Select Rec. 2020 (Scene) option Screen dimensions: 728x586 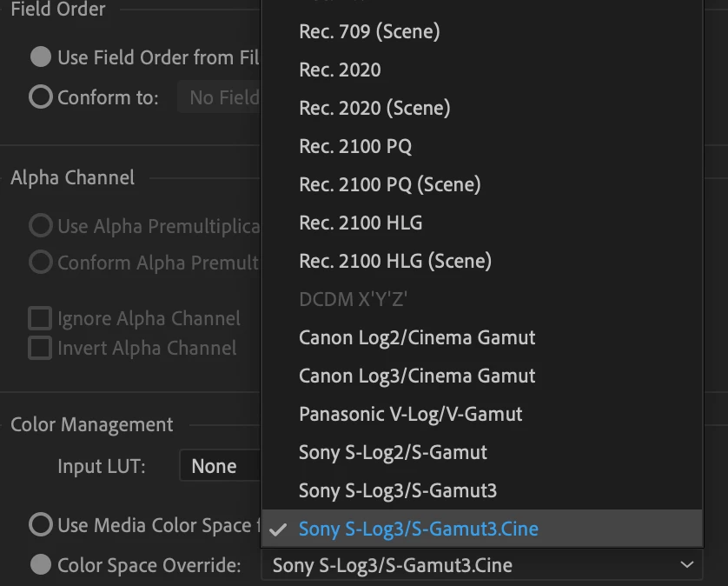pyautogui.click(x=482, y=108)
